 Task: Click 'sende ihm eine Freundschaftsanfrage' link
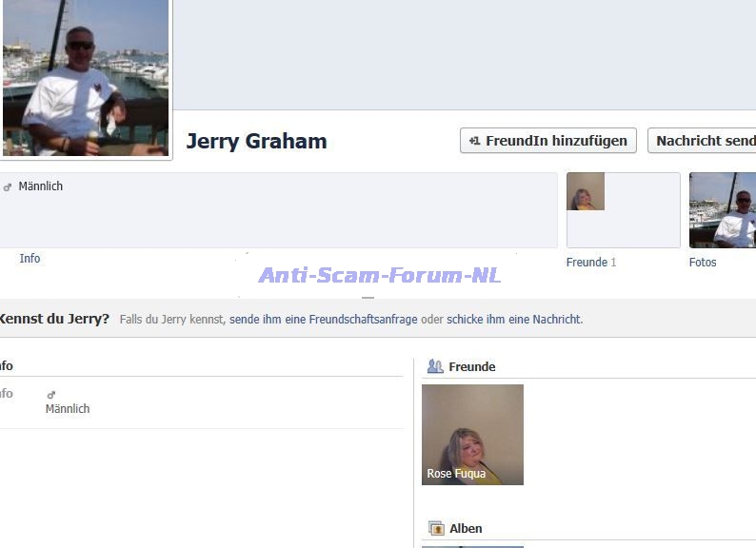point(323,320)
